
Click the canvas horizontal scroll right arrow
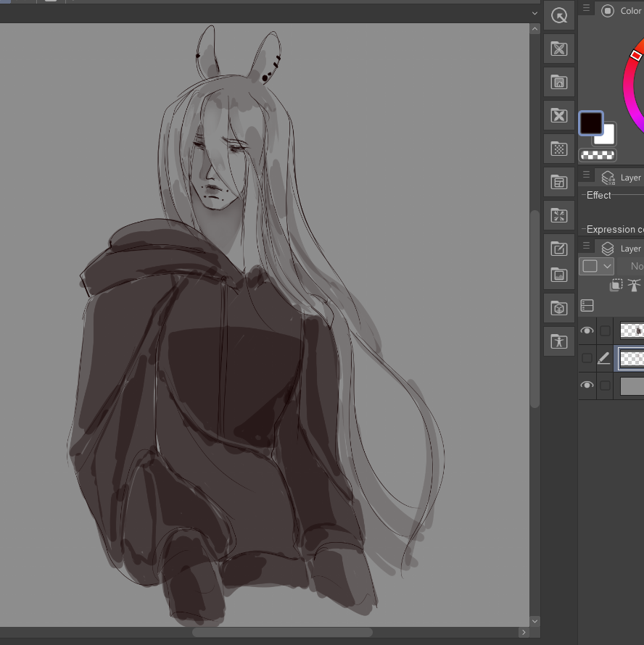[x=524, y=632]
